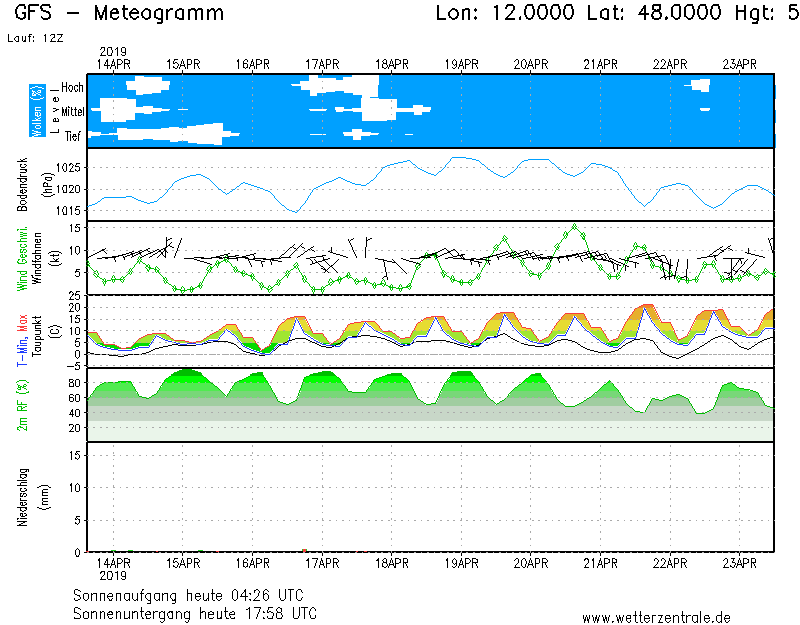Click the 'Windfahnen' axis label
This screenshot has width=800, height=625.
(37, 258)
